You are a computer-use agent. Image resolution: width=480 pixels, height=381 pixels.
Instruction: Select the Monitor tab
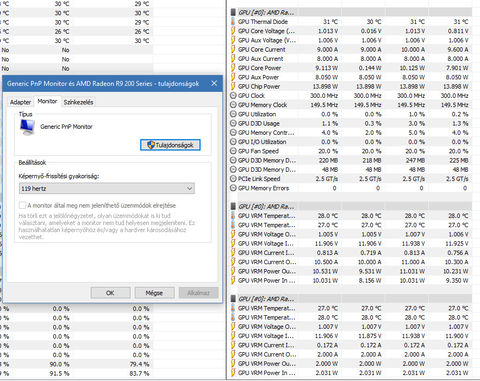[47, 101]
